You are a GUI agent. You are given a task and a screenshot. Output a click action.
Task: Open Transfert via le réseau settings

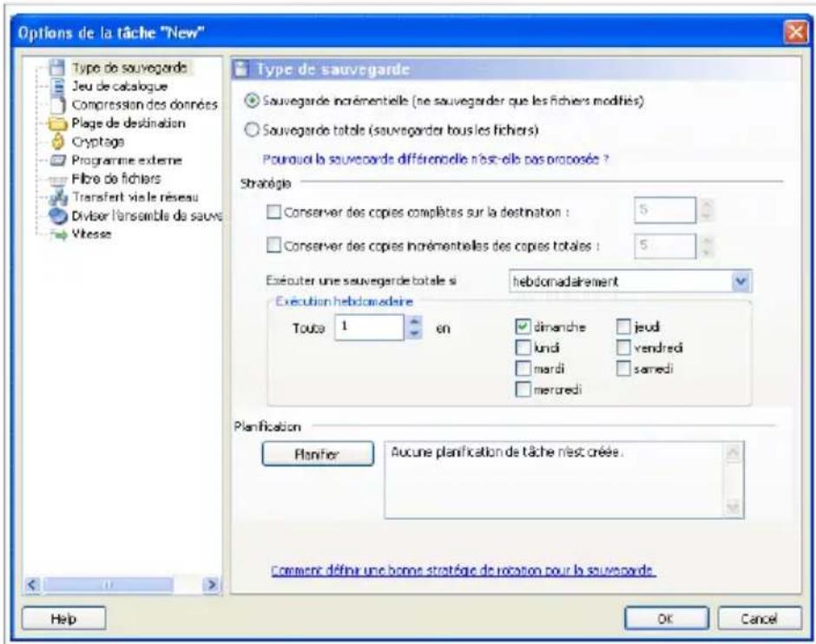[x=135, y=197]
